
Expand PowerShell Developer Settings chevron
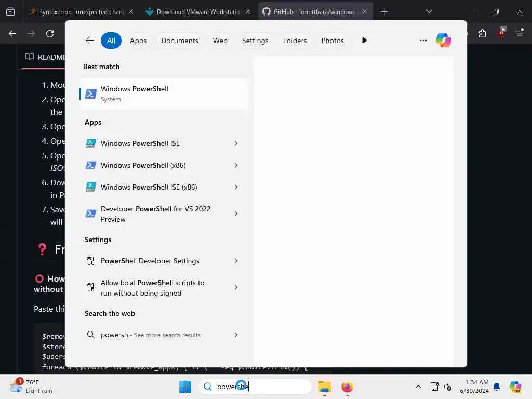click(236, 261)
